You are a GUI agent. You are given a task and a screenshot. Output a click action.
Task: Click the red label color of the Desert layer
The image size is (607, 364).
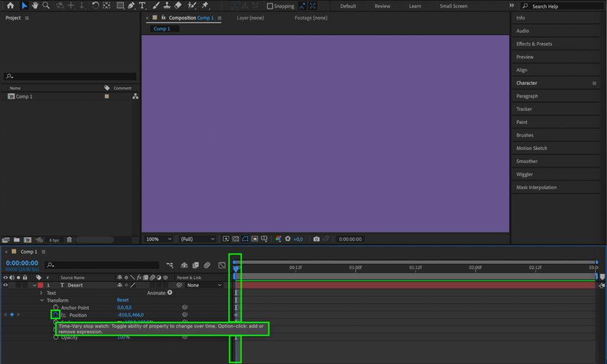[x=41, y=285]
